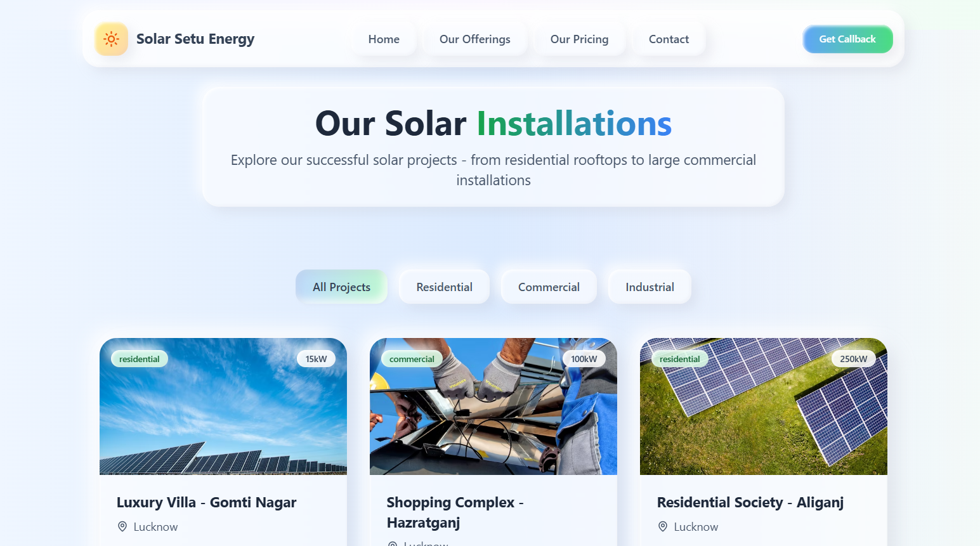Screen dimensions: 980x546
Task: Click the 15kW capacity badge
Action: click(x=317, y=359)
